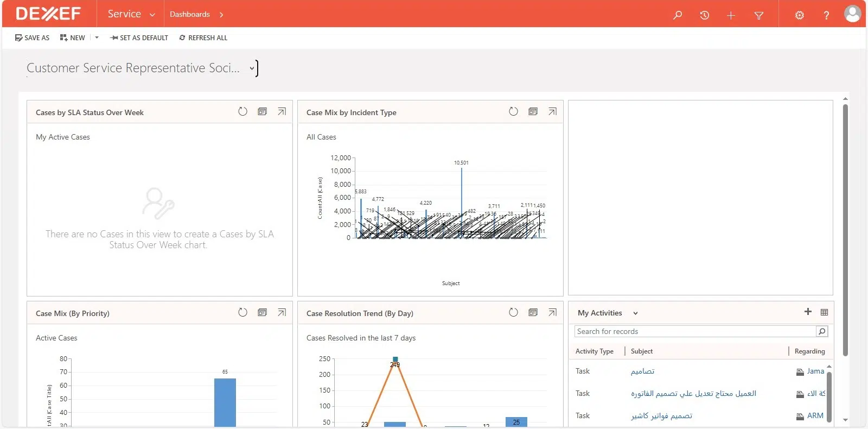Expand the Case Mix by Incident Type chart
This screenshot has width=868, height=429.
[x=552, y=112]
